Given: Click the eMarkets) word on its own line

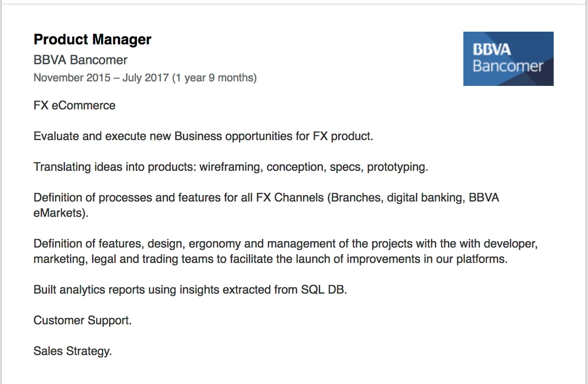Looking at the screenshot, I should (61, 213).
